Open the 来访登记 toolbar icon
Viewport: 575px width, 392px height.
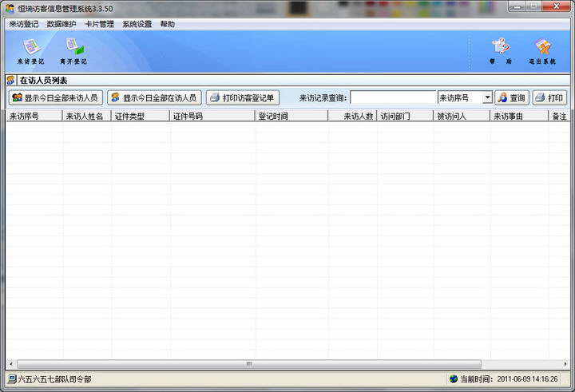(31, 51)
